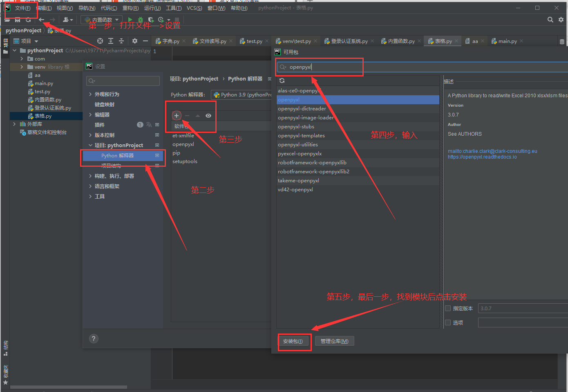
Task: Open the 内置函数 run configuration dropdown
Action: click(x=101, y=20)
